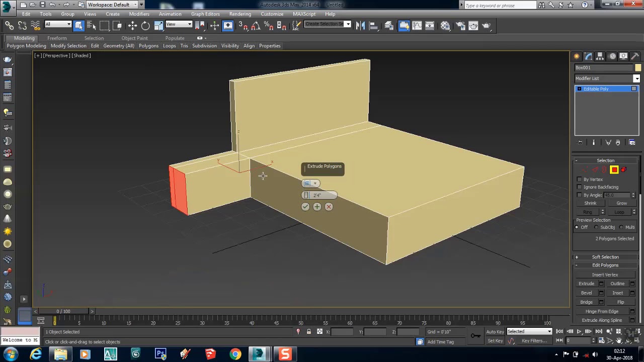Switch to the Freeform ribbon tab
Screen dimensions: 644x362
point(57,38)
